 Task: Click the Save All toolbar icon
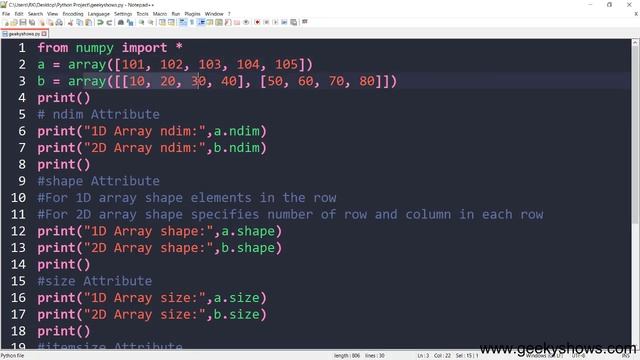32,22
